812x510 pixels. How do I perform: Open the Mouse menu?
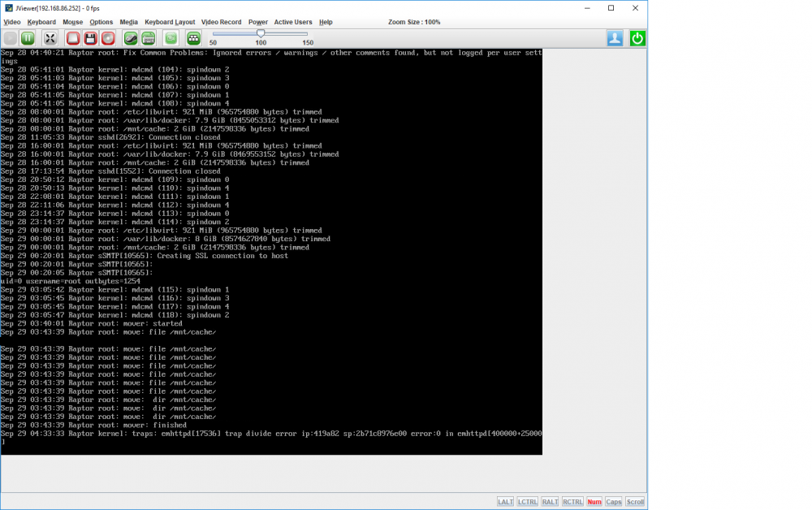pyautogui.click(x=72, y=22)
